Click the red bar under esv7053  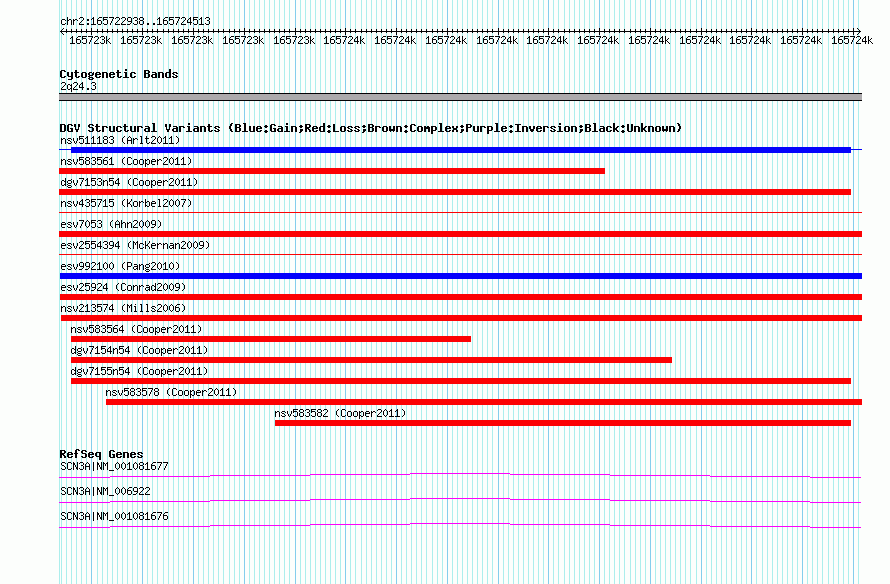tap(460, 234)
